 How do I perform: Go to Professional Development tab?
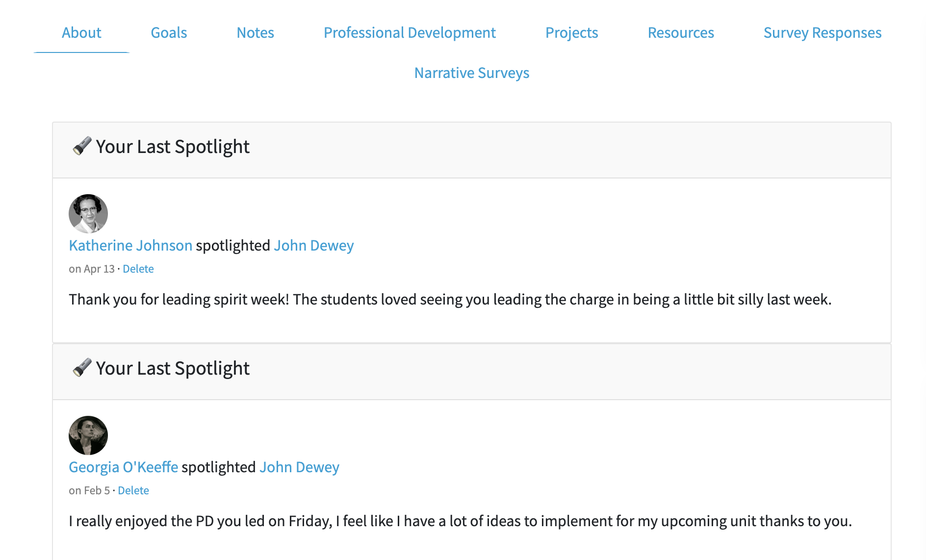(x=410, y=33)
